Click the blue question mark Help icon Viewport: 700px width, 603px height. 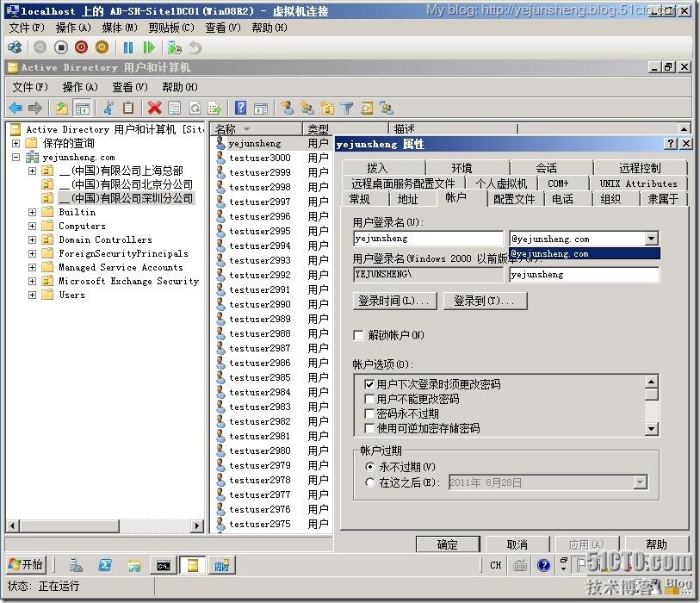[240, 108]
